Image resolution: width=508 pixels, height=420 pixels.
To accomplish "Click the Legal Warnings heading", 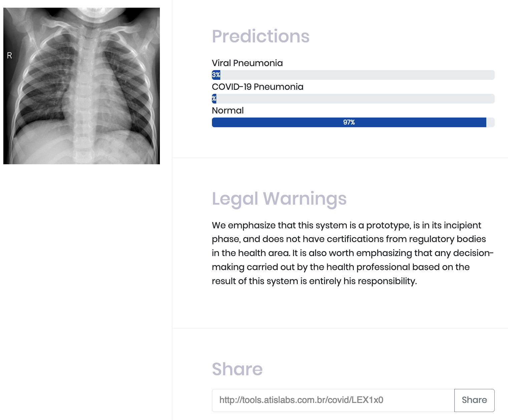I will click(279, 199).
